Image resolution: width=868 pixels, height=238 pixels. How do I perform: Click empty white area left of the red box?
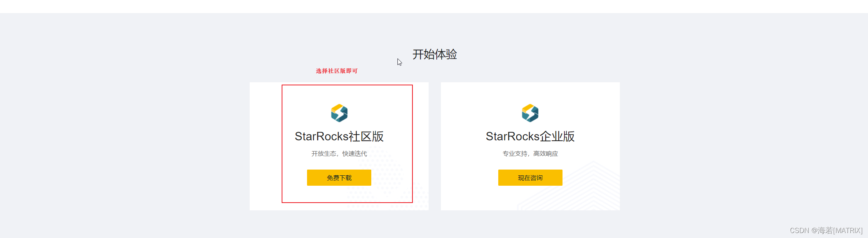(265, 146)
